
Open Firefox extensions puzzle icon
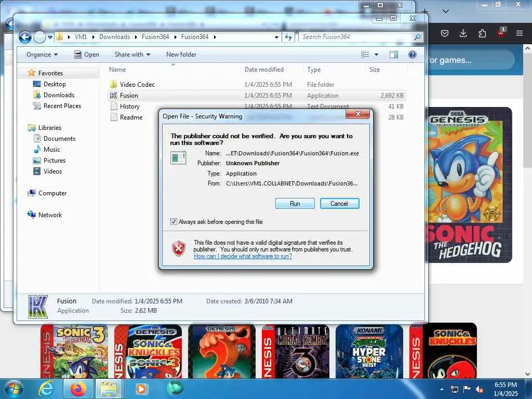coord(482,33)
